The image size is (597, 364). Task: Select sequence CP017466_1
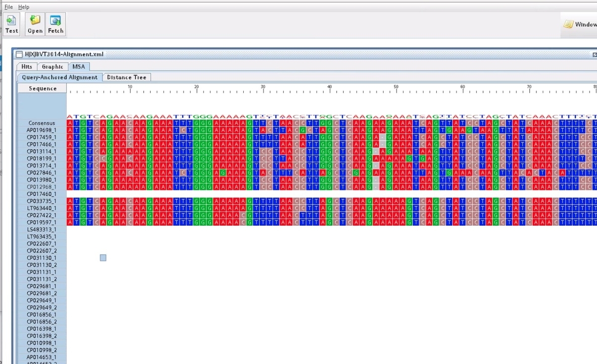coord(42,144)
